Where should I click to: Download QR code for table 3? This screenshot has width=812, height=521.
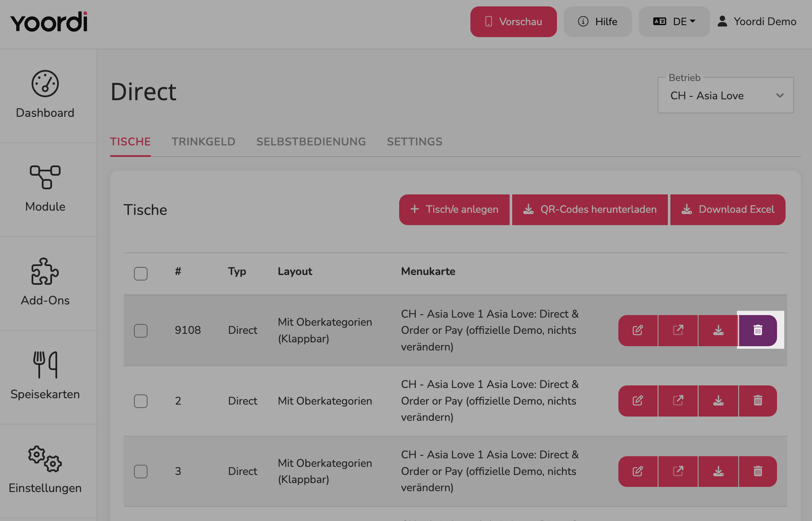click(x=718, y=472)
